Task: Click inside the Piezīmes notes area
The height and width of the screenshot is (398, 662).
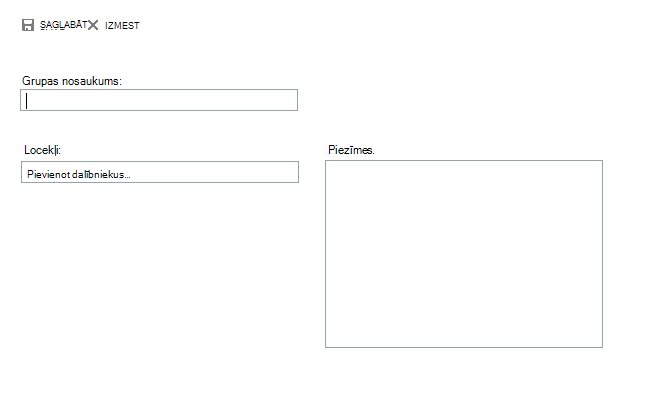Action: point(464,254)
